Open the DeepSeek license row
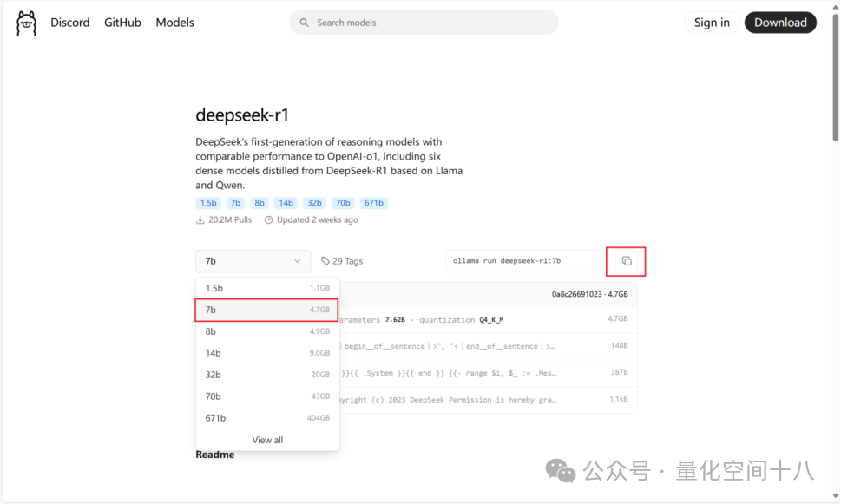Image resolution: width=841 pixels, height=504 pixels. 488,400
